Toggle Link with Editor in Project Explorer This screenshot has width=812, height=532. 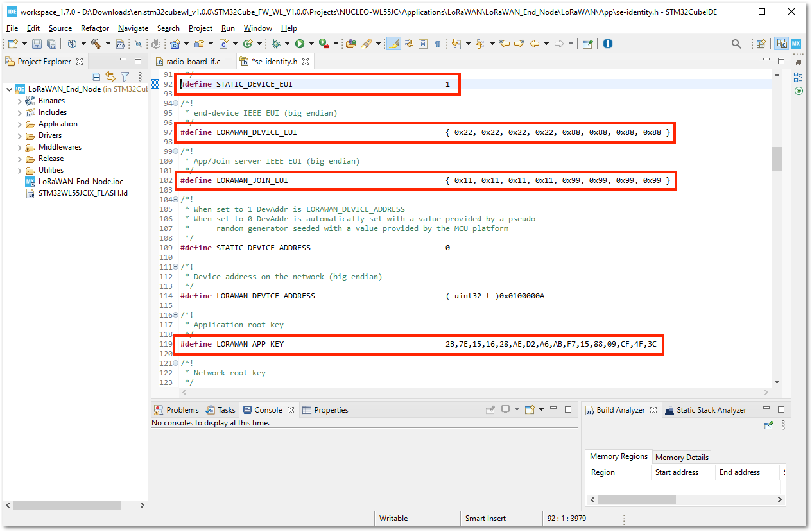[x=110, y=76]
